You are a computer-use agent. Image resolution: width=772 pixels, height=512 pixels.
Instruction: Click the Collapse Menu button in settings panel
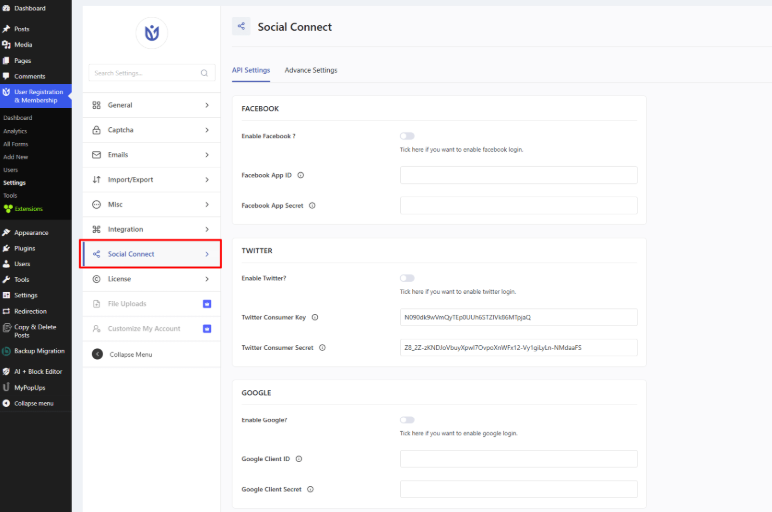130,354
